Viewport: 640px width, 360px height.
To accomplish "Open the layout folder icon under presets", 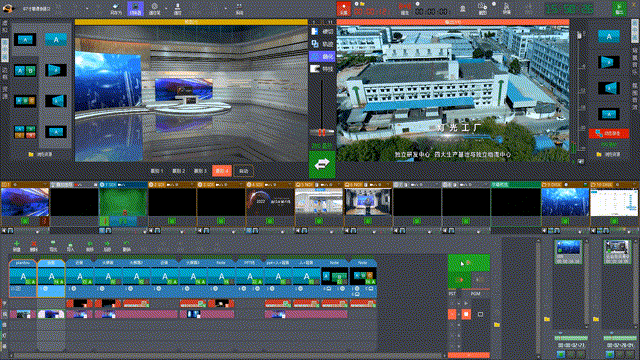I will point(31,155).
